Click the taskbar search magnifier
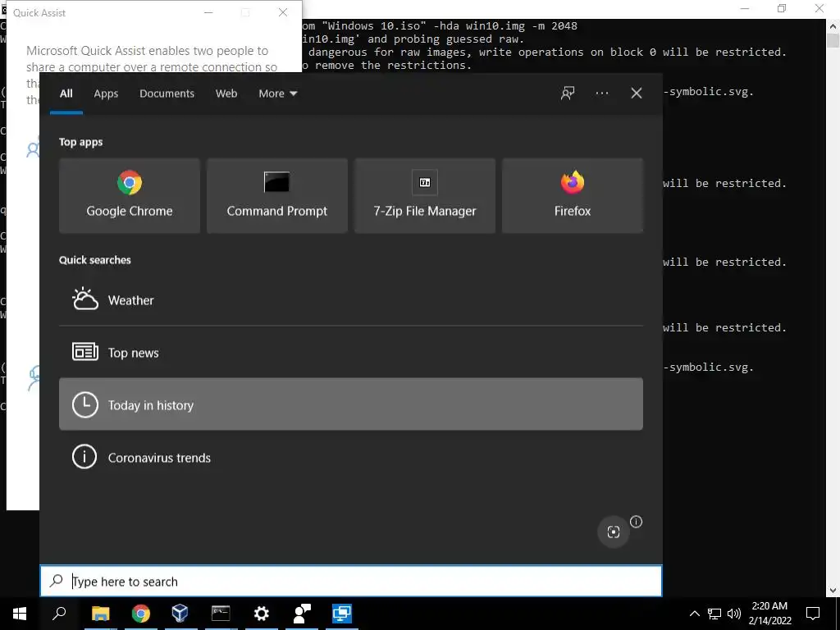The height and width of the screenshot is (630, 840). click(x=59, y=614)
